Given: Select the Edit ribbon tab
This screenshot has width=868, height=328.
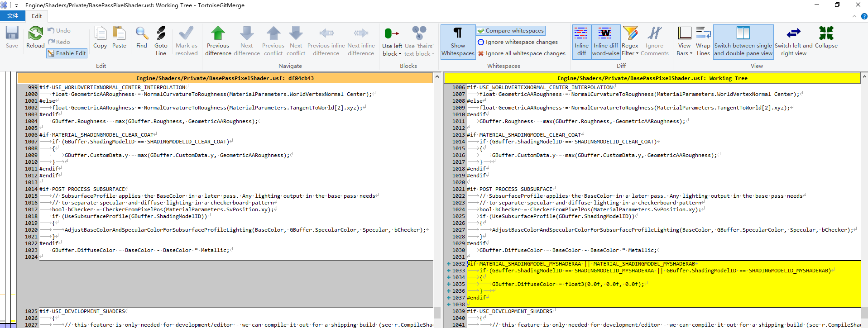Looking at the screenshot, I should 37,16.
